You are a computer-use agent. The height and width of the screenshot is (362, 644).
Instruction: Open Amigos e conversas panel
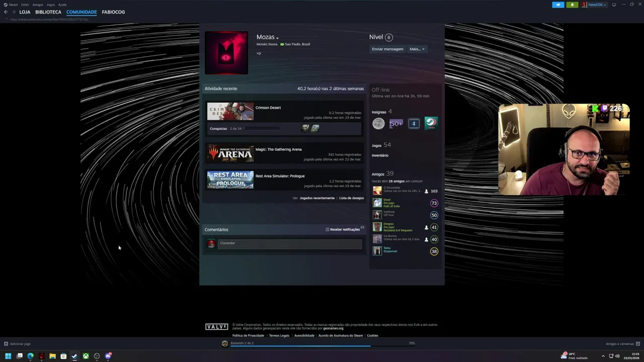623,344
